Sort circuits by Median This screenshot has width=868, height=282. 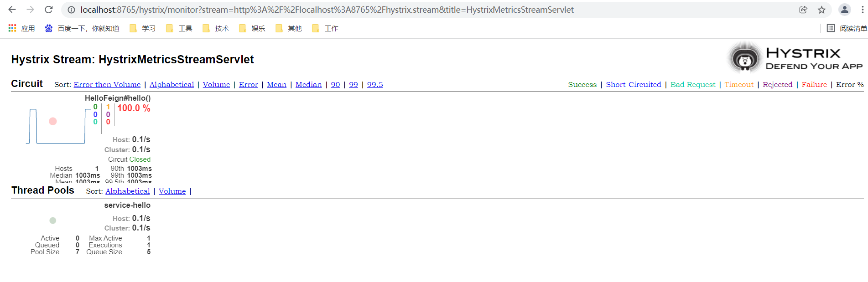309,85
